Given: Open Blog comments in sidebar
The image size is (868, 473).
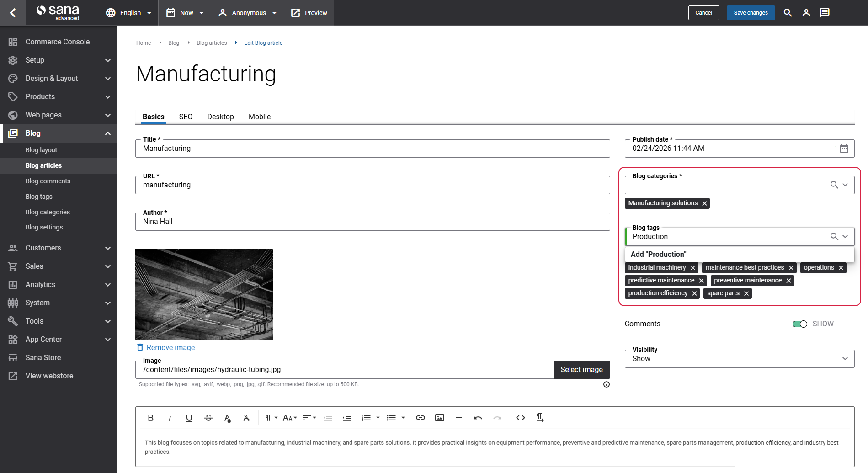Looking at the screenshot, I should 48,181.
